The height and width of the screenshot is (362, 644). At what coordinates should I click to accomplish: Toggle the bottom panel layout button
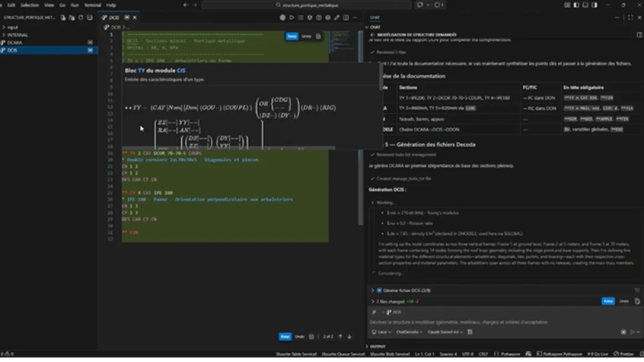click(585, 5)
